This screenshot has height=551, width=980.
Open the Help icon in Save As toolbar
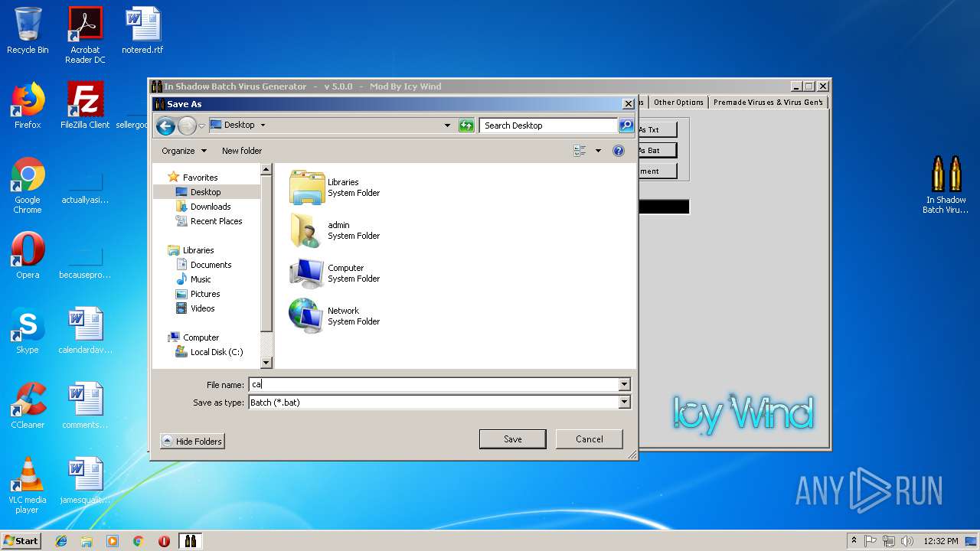[619, 151]
